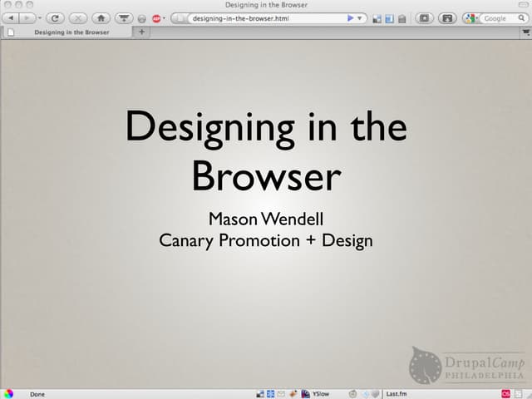Image resolution: width=532 pixels, height=399 pixels.
Task: Click the Stop loading X button
Action: coord(77,17)
